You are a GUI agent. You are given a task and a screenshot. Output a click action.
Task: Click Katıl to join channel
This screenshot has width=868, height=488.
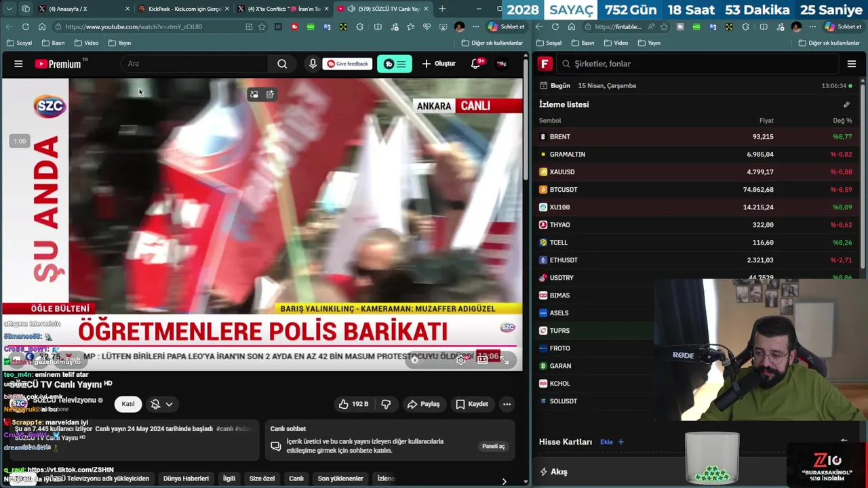128,404
